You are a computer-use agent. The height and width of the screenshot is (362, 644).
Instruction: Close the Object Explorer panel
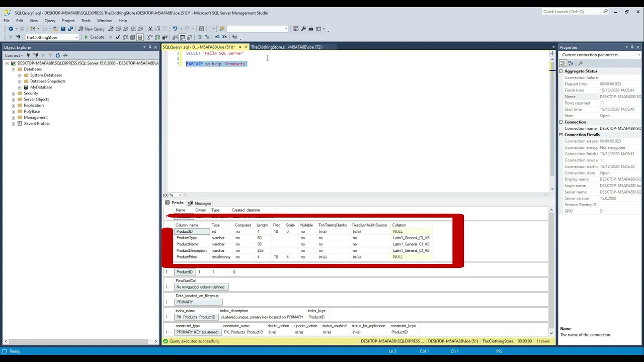155,47
